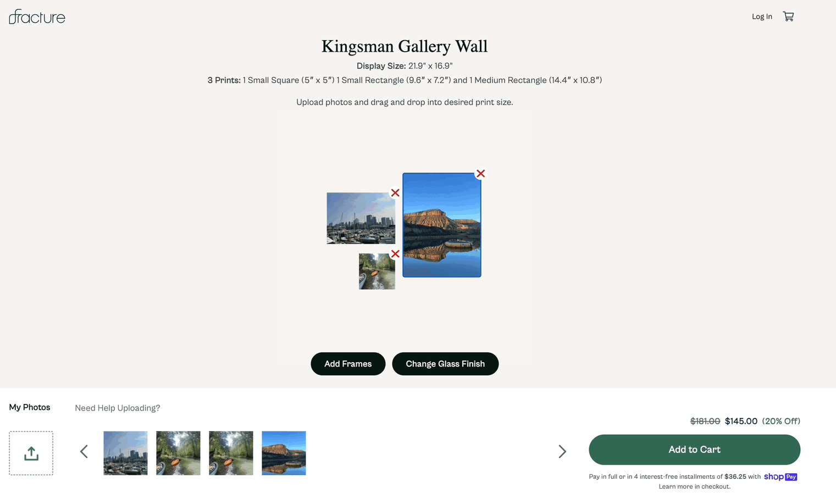Select the first river kayak thumbnail
Image resolution: width=836 pixels, height=504 pixels.
click(178, 453)
